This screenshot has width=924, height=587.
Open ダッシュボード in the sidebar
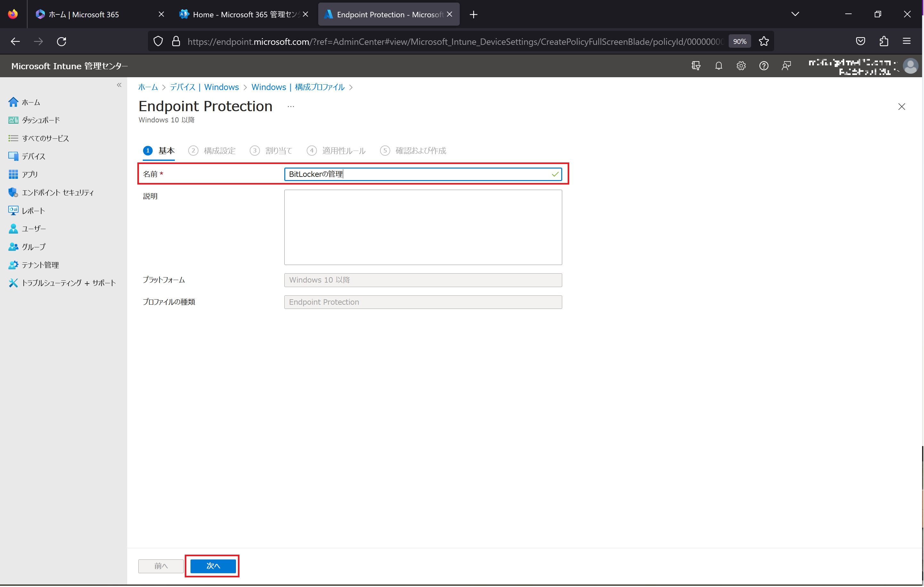pyautogui.click(x=34, y=120)
